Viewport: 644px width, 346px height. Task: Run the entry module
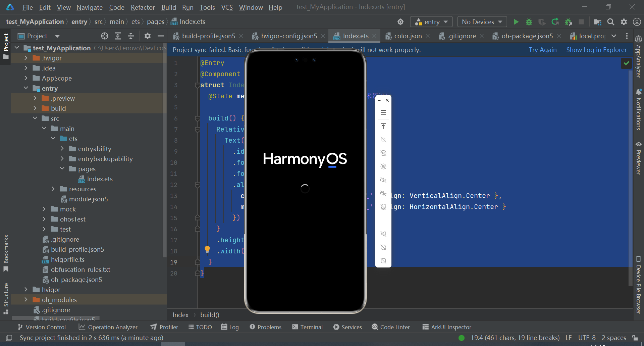click(516, 22)
